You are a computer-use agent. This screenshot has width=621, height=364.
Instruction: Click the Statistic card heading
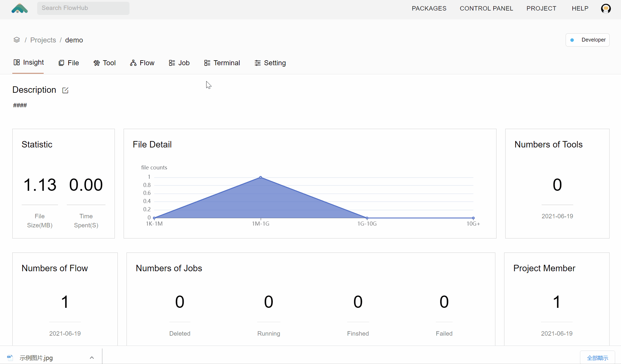point(37,145)
